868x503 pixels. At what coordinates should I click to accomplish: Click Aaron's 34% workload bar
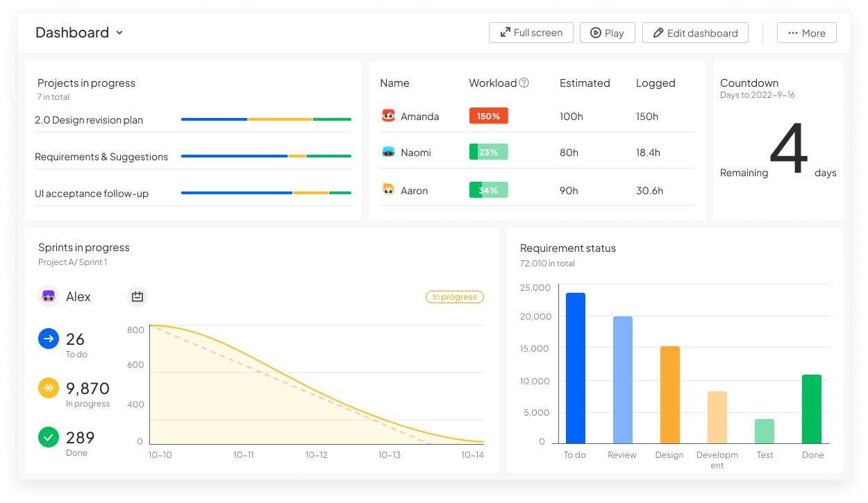tap(489, 189)
